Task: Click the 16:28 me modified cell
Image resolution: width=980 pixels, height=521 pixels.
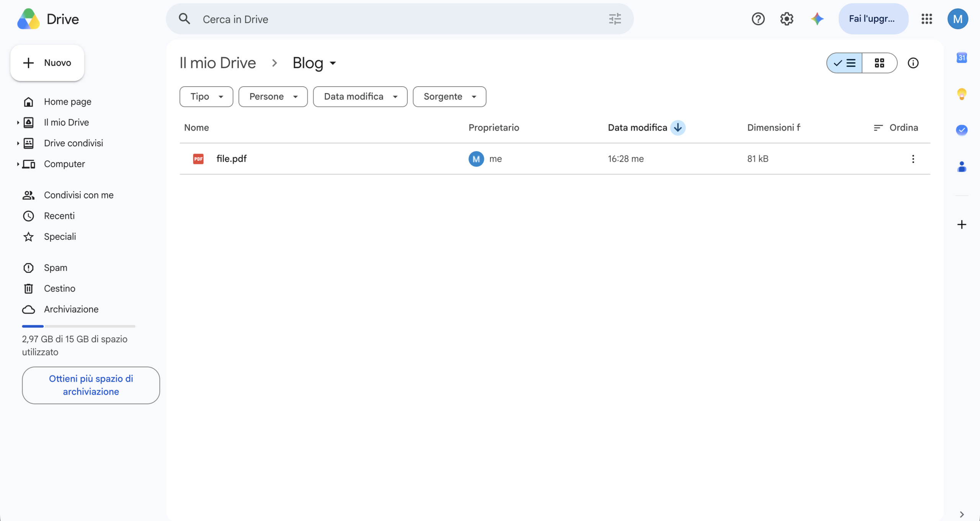Action: pyautogui.click(x=626, y=159)
